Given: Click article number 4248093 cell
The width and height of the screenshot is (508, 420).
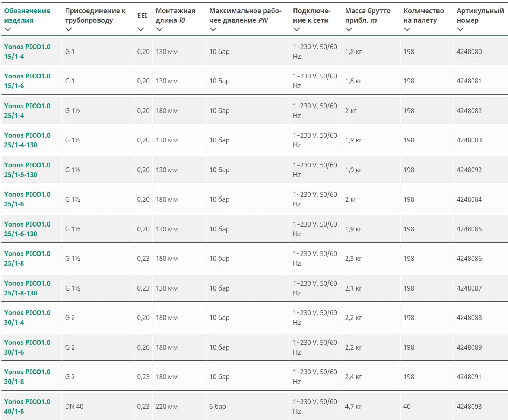Looking at the screenshot, I should (469, 406).
